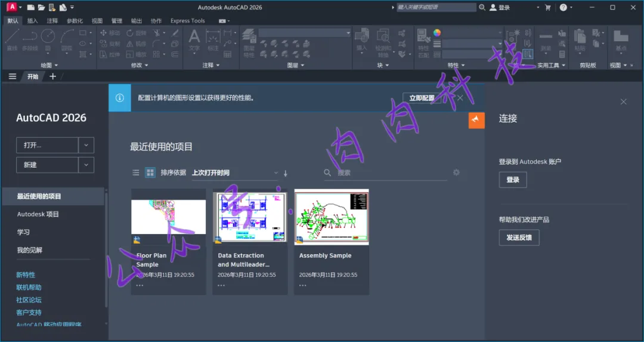
Task: Select the 多段线 Polyline tool
Action: 30,40
